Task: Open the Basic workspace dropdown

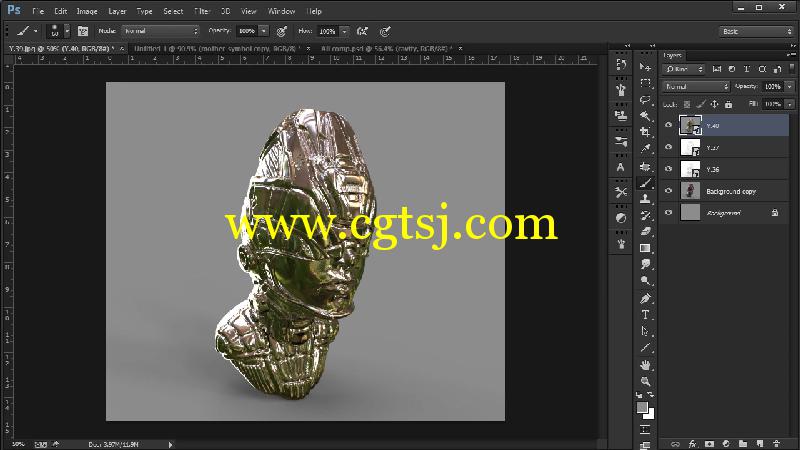Action: pos(756,32)
